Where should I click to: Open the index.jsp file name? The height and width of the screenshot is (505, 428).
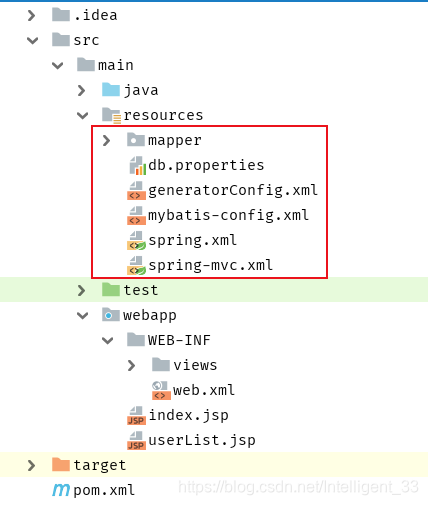point(188,416)
